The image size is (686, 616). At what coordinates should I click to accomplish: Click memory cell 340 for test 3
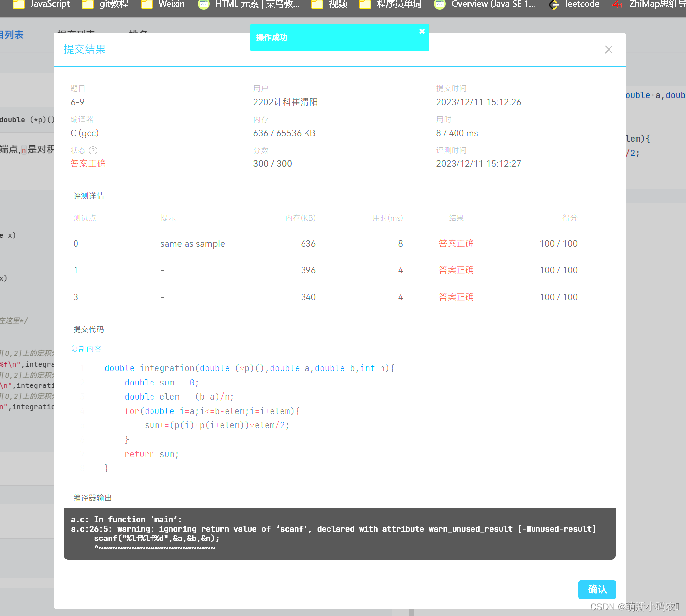coord(308,297)
